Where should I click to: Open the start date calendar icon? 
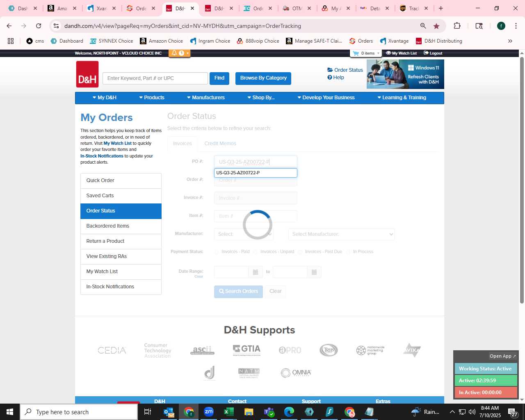pyautogui.click(x=255, y=272)
